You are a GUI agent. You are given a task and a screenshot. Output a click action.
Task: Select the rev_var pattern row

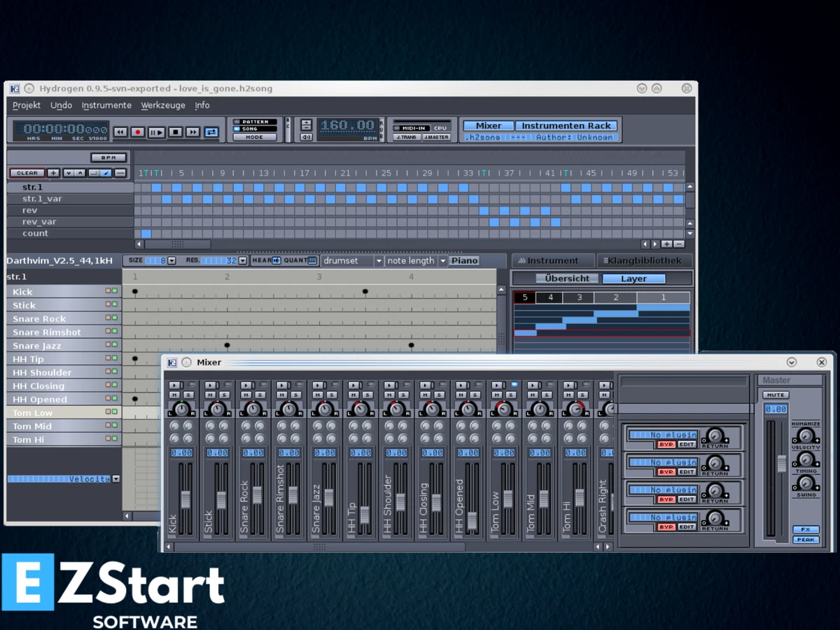(70, 222)
